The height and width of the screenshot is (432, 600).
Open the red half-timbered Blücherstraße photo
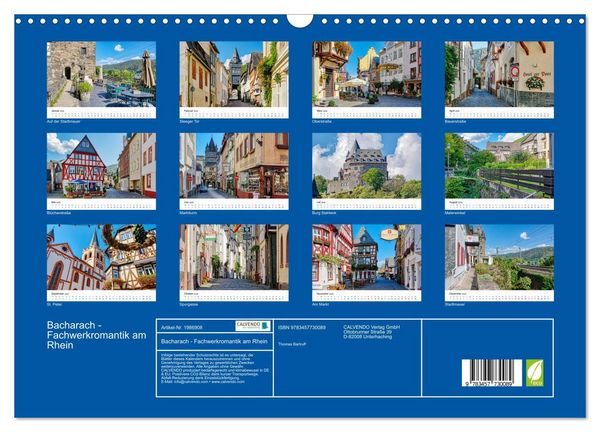(101, 165)
